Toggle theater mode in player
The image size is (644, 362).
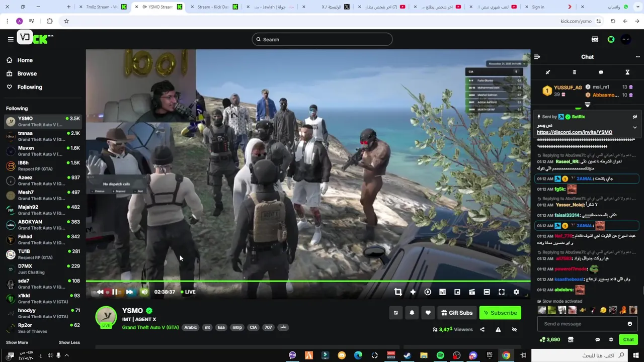(x=487, y=292)
